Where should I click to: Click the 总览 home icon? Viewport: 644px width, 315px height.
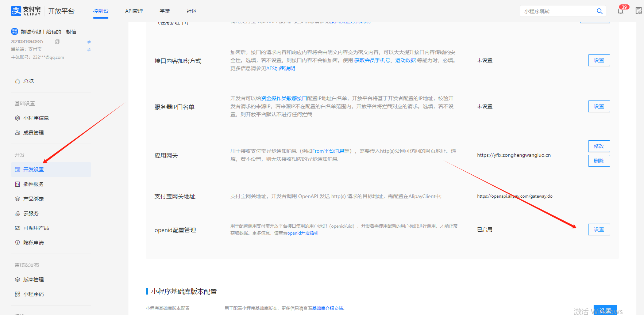tap(18, 81)
